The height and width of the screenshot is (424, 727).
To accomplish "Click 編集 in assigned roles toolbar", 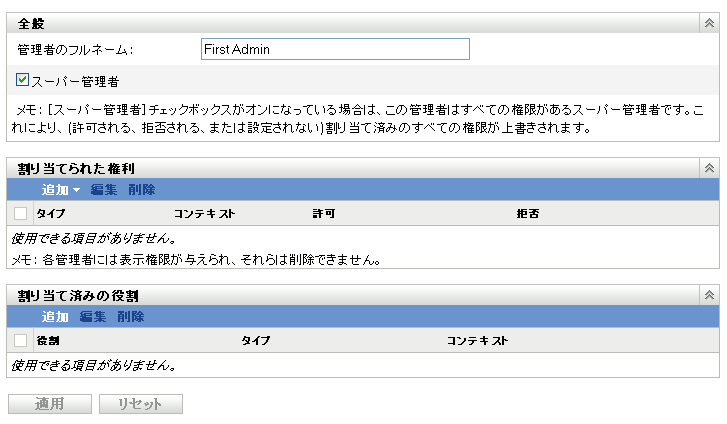I will click(93, 316).
